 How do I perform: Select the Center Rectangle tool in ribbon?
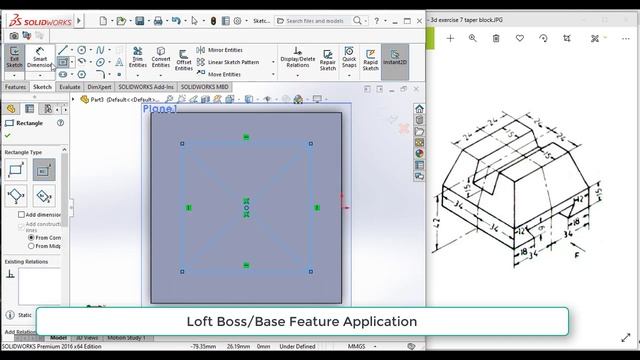(x=62, y=62)
